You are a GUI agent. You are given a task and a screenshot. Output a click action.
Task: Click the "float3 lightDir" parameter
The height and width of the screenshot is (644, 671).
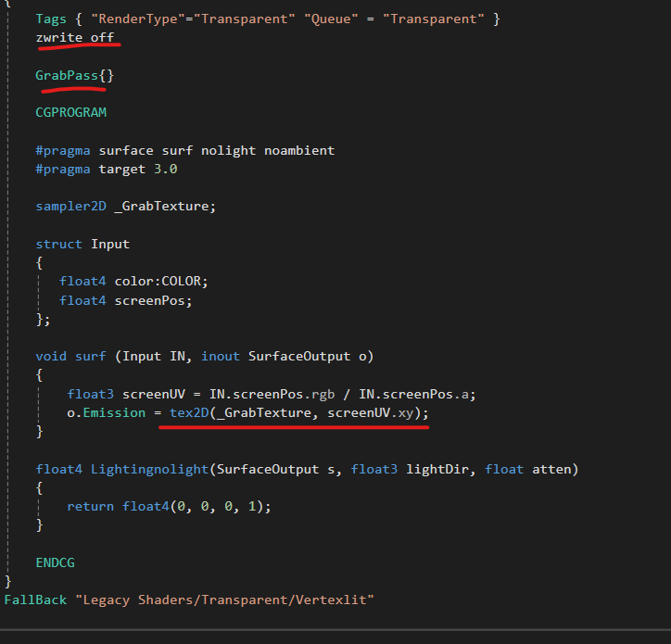click(410, 470)
